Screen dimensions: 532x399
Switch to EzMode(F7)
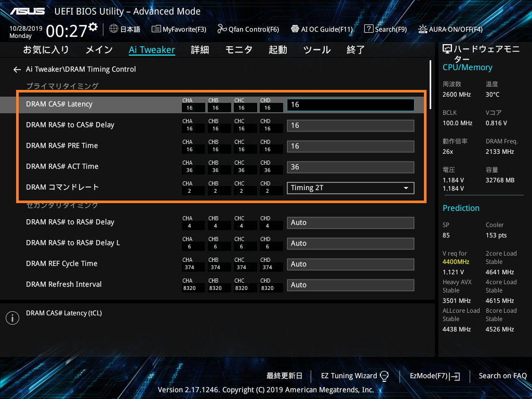[435, 376]
